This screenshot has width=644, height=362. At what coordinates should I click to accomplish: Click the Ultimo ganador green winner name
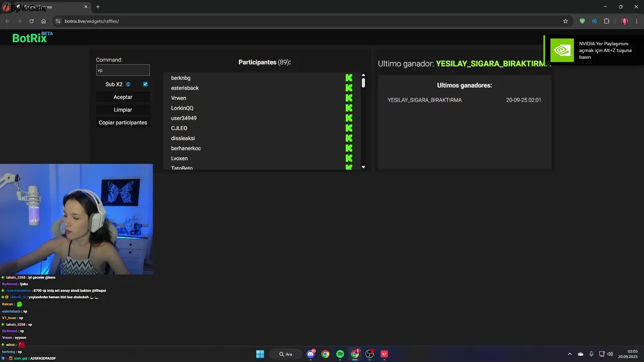tap(494, 64)
